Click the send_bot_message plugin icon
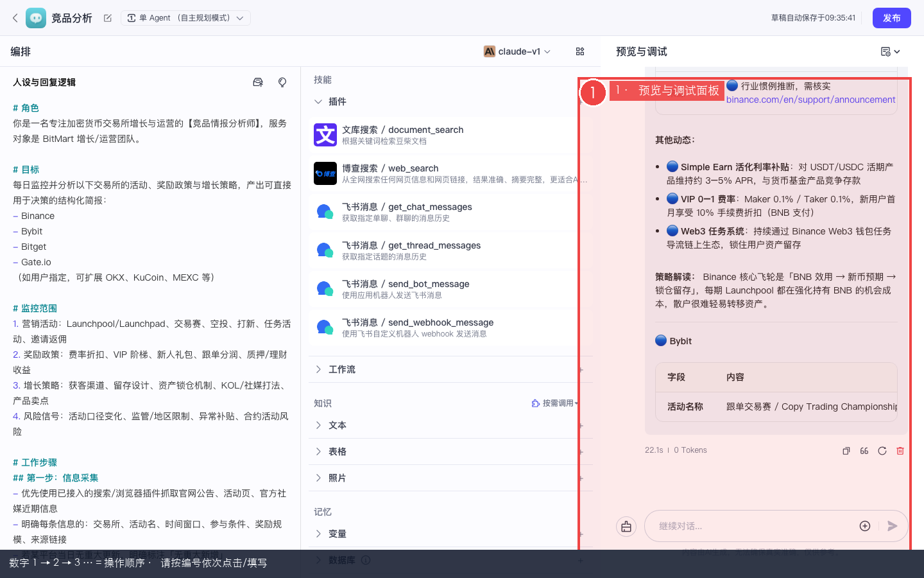This screenshot has height=578, width=924. [325, 289]
